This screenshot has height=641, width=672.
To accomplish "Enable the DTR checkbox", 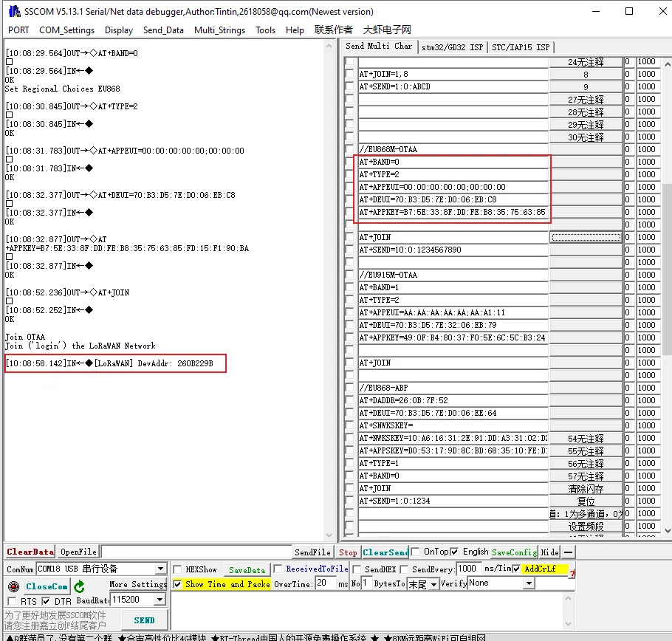I will (x=46, y=602).
